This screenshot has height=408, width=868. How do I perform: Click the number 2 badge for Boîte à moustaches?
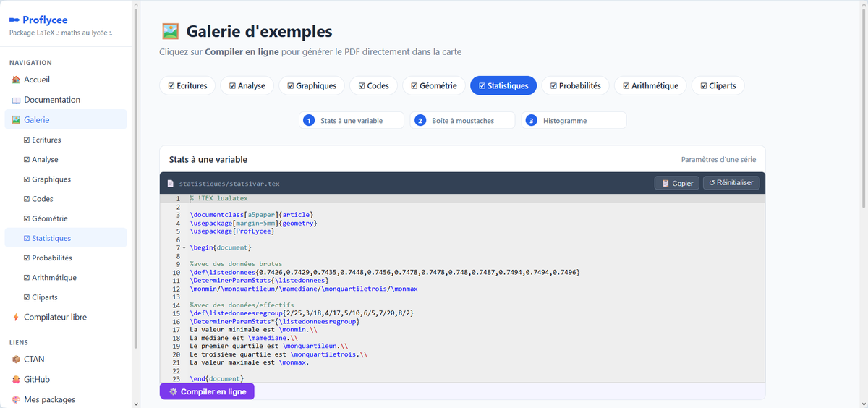[420, 121]
